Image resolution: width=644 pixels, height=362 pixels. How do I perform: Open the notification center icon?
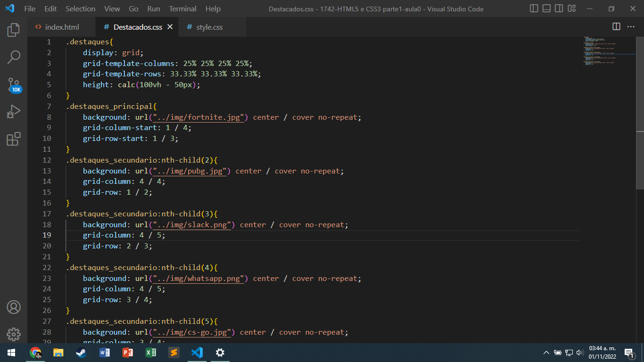[x=629, y=353]
